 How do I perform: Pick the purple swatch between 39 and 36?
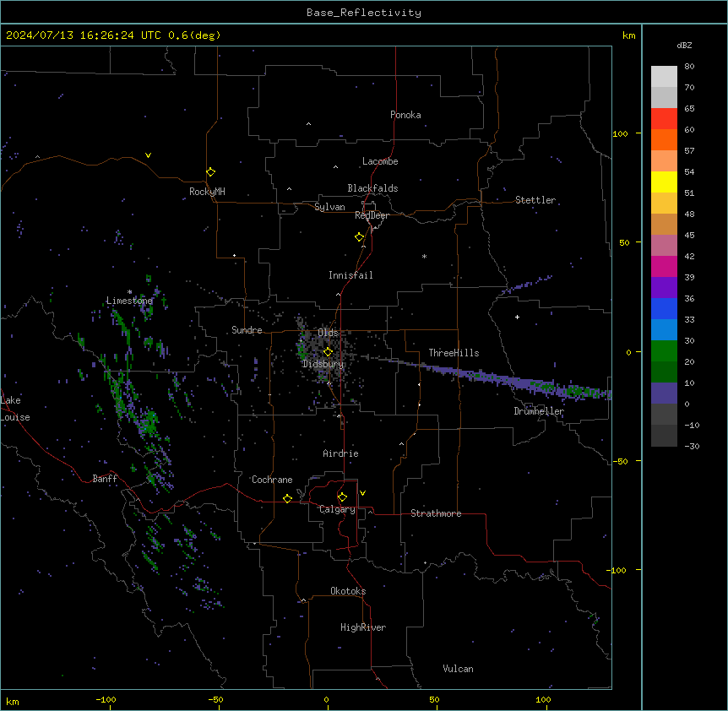(664, 288)
